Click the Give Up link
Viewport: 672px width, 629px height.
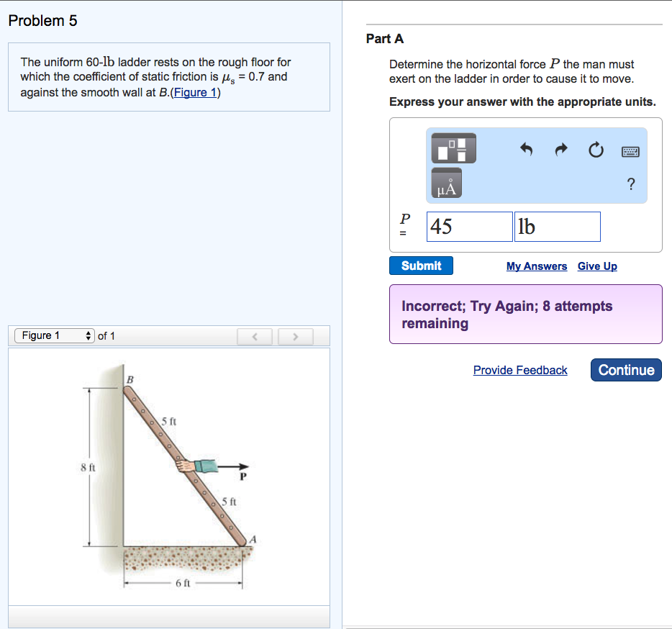point(597,266)
